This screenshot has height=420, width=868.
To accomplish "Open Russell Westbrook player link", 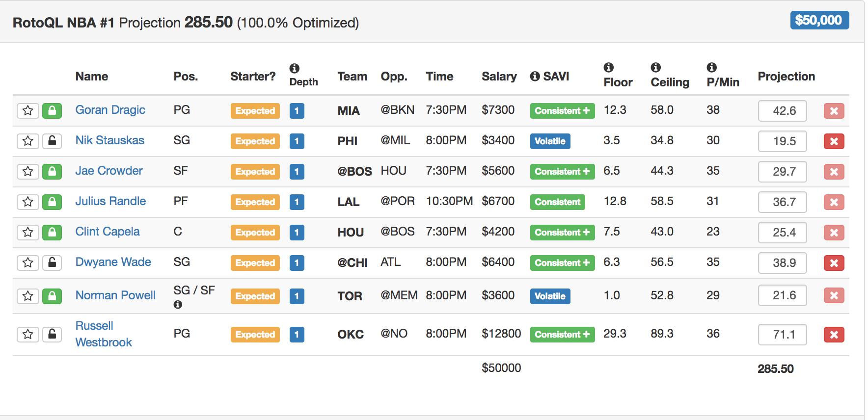I will click(104, 334).
